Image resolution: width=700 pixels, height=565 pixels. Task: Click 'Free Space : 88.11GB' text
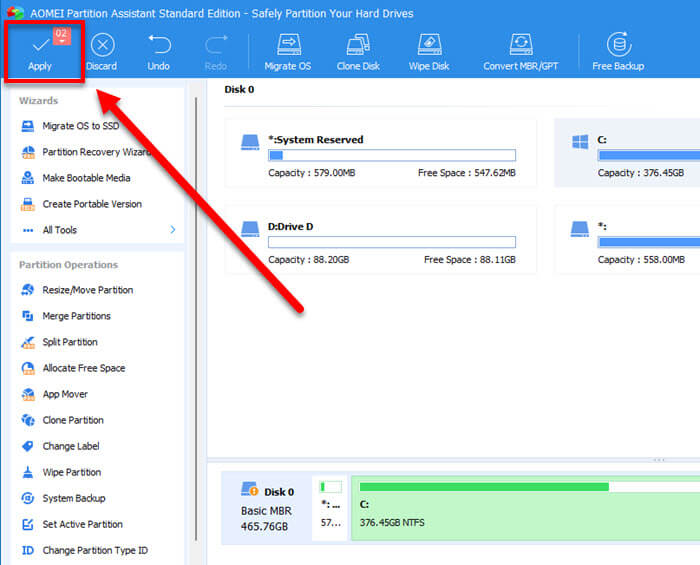click(x=470, y=260)
